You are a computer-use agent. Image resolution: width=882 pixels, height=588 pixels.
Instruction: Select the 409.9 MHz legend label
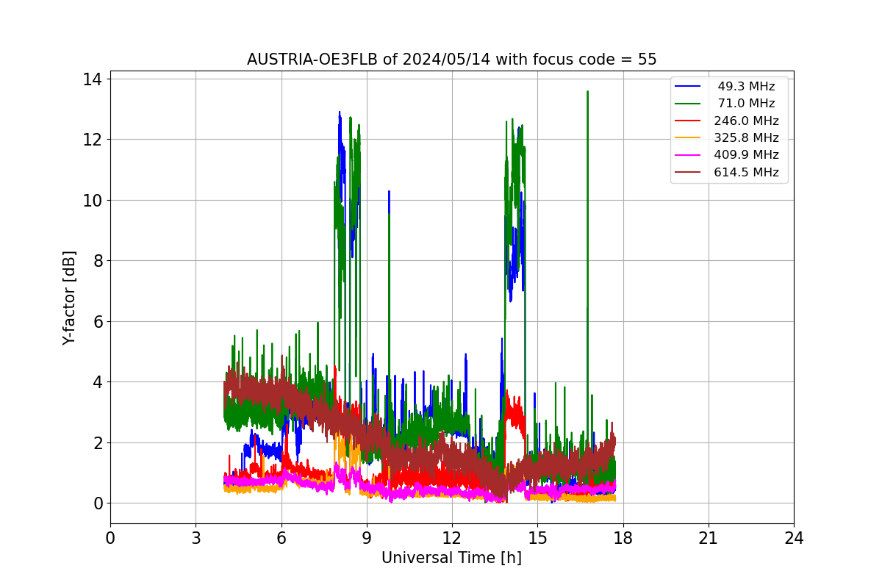tap(746, 154)
